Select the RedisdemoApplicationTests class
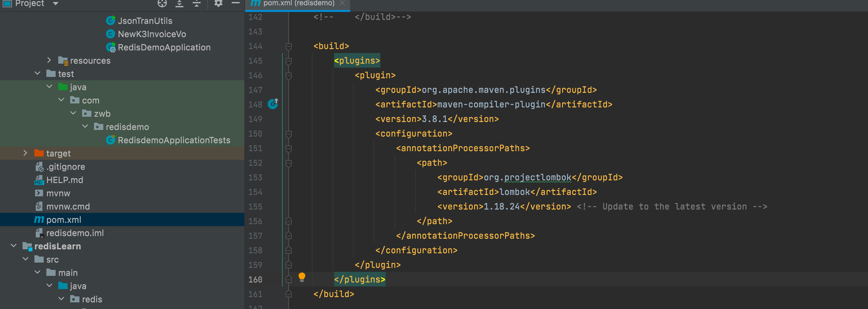The height and width of the screenshot is (309, 868). [174, 140]
